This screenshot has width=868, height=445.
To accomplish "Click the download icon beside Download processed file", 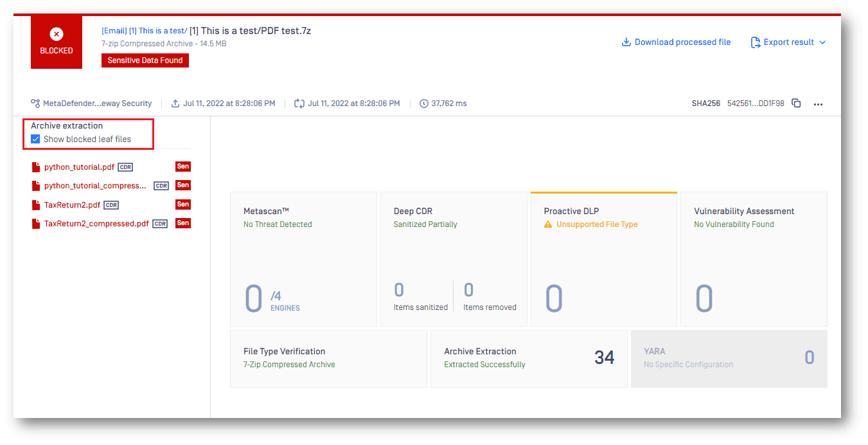I will pyautogui.click(x=626, y=42).
